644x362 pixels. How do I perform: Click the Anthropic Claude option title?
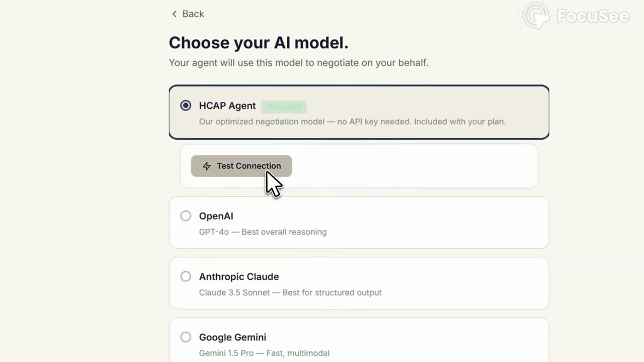pyautogui.click(x=239, y=277)
